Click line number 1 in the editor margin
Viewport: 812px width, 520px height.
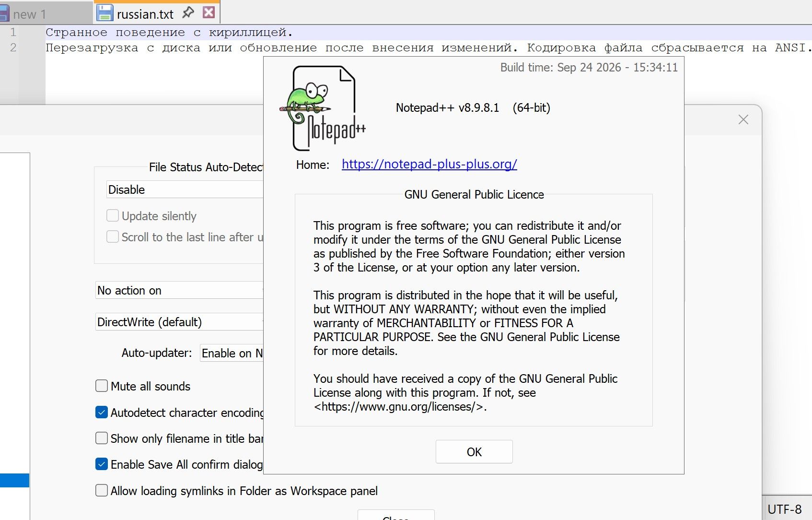pyautogui.click(x=13, y=33)
